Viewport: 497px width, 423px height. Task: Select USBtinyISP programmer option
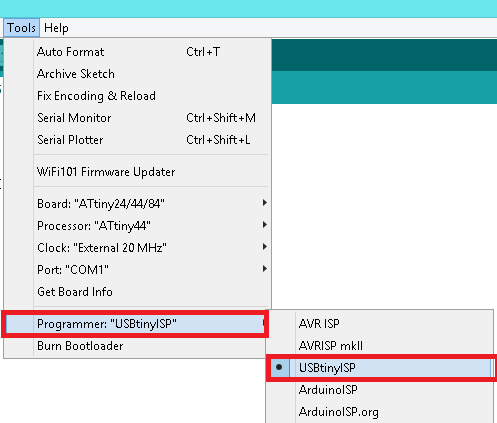(381, 368)
